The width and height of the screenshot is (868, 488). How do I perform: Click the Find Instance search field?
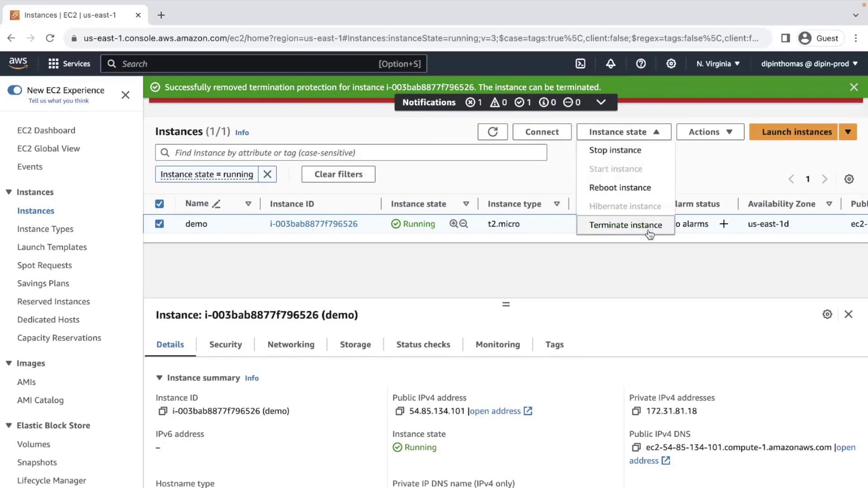click(351, 153)
